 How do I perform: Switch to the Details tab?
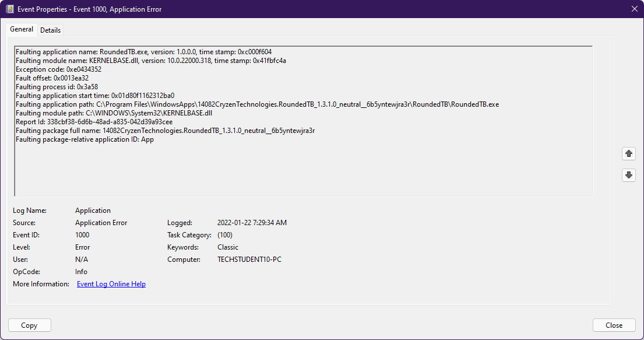click(51, 30)
